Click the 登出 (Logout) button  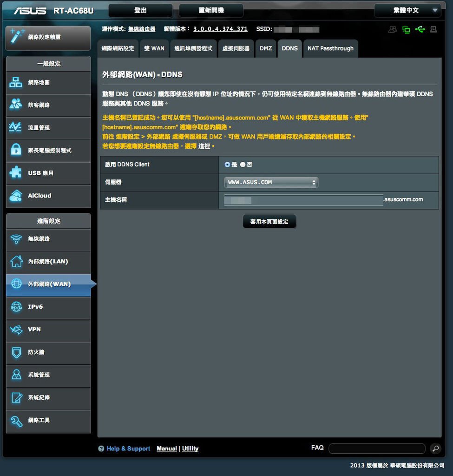coord(140,11)
